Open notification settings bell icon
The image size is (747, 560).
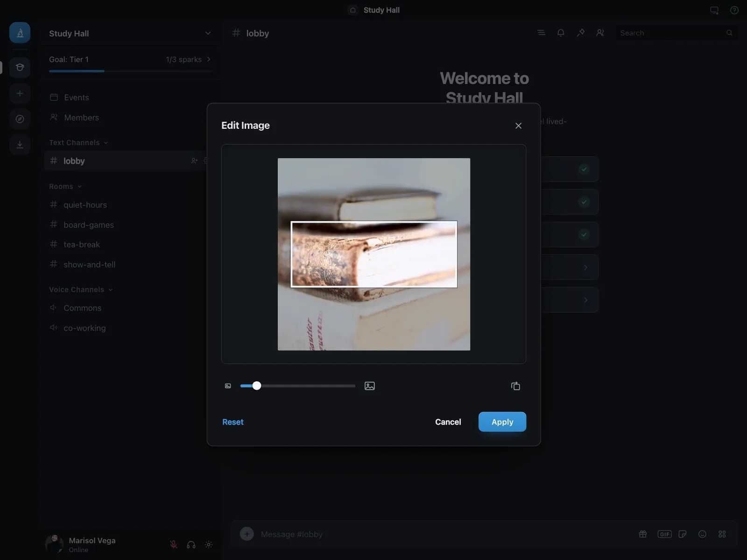[x=561, y=33]
